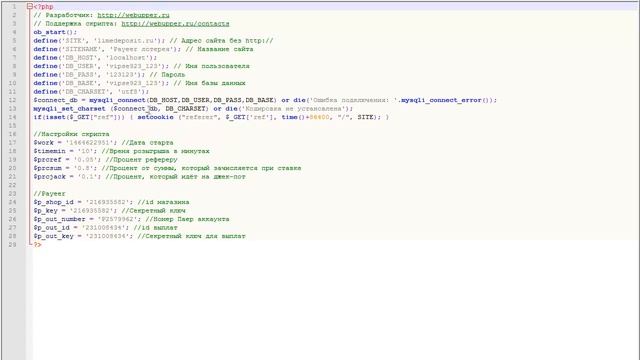
Task: Select line number 29 in the gutter
Action: point(12,245)
